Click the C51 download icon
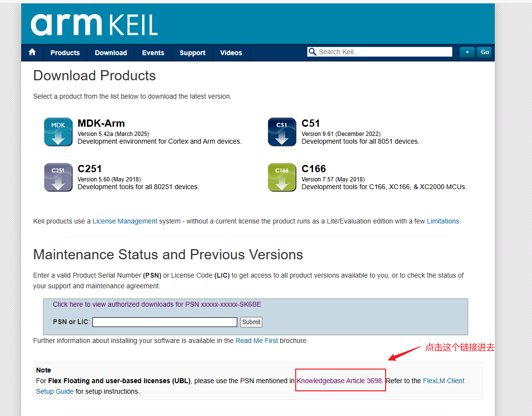Screen dimensions: 532x416 click(x=282, y=132)
